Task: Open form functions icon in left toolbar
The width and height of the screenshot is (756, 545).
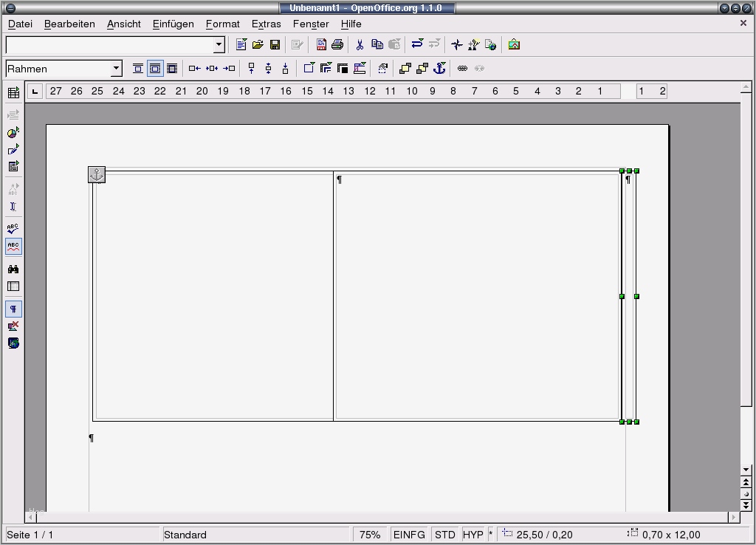Action: point(13,166)
